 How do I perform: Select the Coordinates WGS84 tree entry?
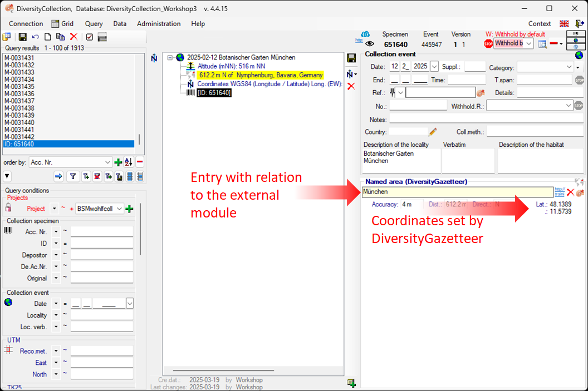tap(269, 85)
